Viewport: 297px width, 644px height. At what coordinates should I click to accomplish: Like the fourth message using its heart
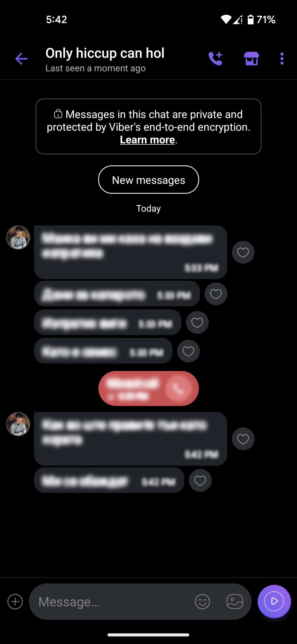(x=189, y=351)
